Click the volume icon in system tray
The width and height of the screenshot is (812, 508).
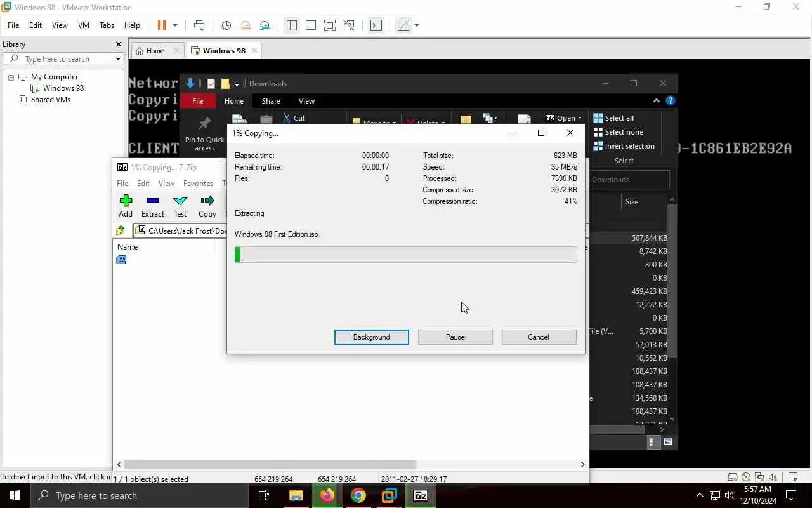pos(730,495)
